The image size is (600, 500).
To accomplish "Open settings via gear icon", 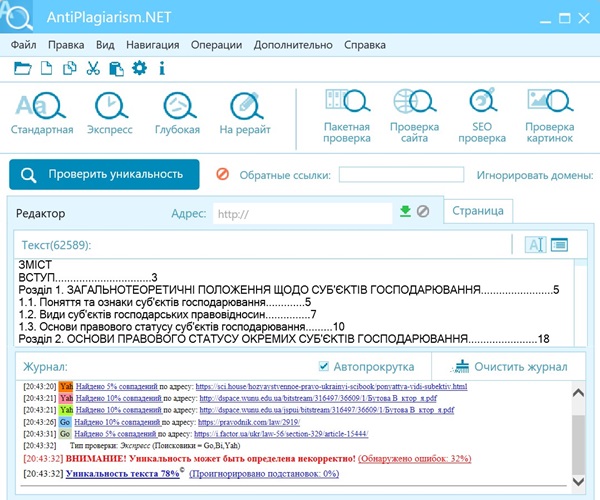I will pos(139,68).
